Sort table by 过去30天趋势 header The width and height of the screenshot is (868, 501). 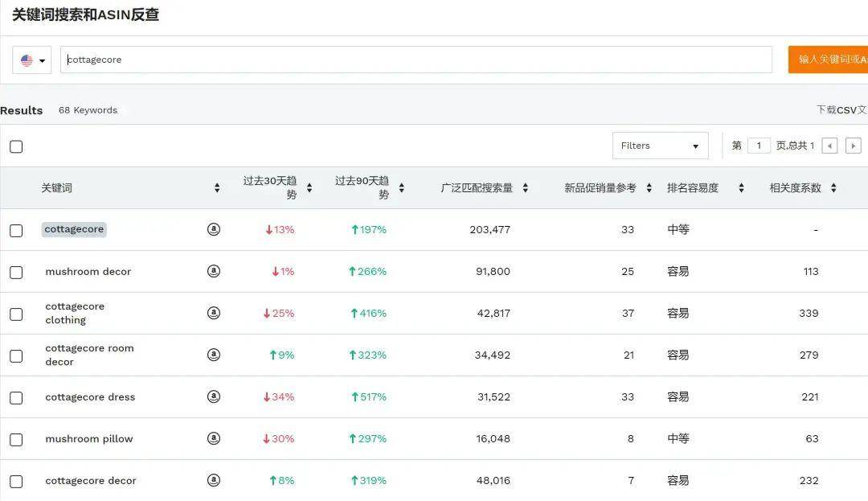tap(309, 188)
